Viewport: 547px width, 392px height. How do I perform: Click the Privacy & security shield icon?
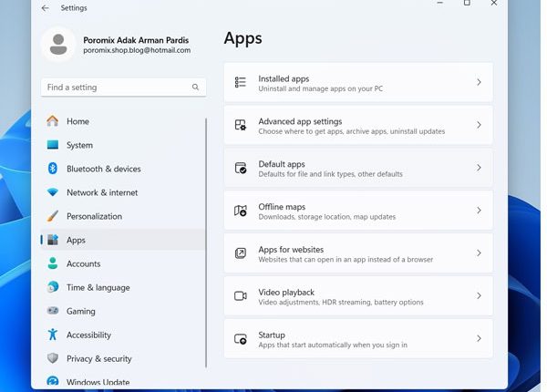pos(53,358)
